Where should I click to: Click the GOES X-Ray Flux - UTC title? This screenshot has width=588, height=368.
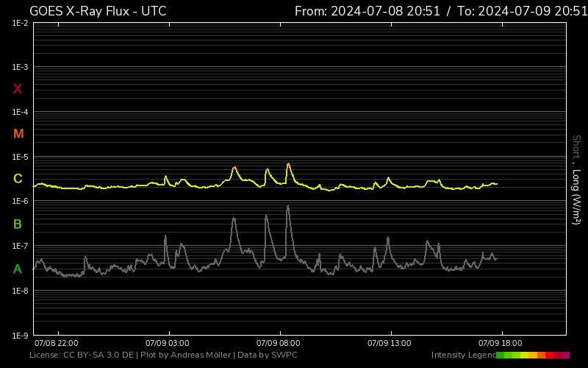click(98, 11)
